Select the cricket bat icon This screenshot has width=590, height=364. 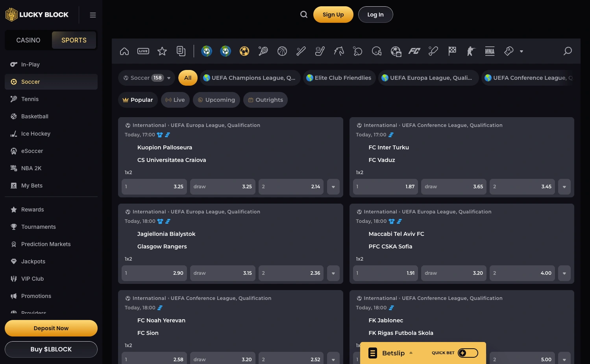pos(433,51)
